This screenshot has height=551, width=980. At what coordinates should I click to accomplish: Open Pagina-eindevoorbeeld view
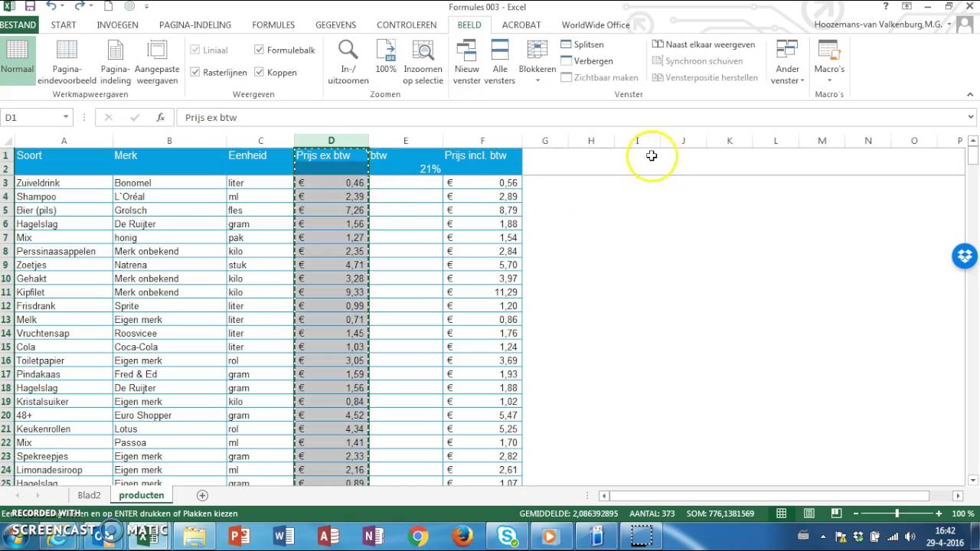tap(67, 61)
